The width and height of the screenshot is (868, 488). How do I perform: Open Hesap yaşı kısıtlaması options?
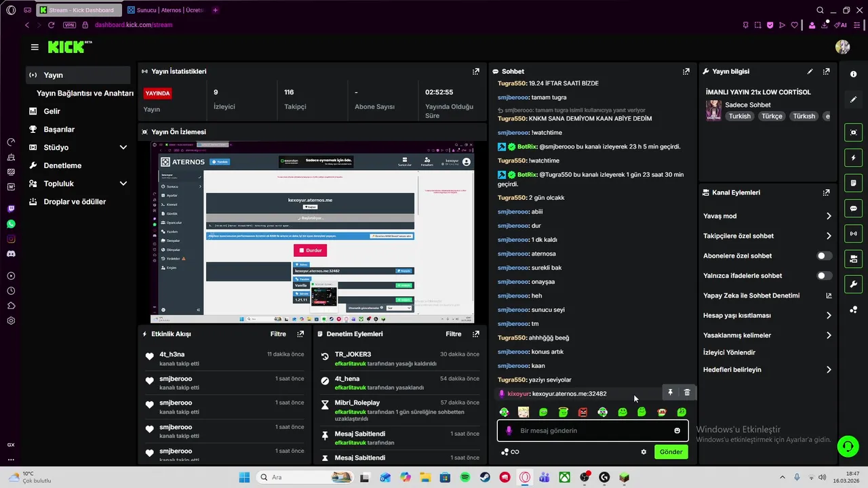pos(767,315)
